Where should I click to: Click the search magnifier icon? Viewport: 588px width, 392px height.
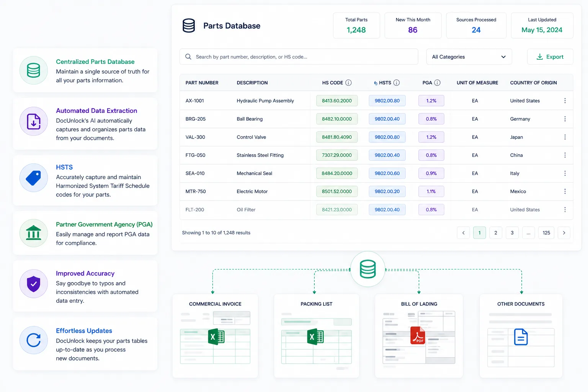click(188, 57)
